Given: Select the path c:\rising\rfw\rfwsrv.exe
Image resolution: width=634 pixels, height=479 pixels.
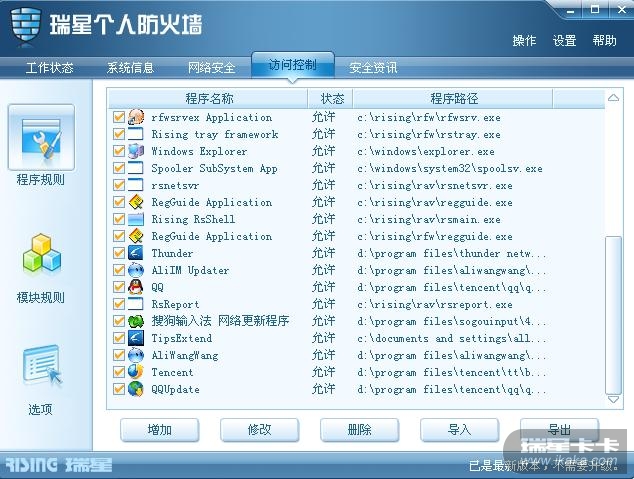Looking at the screenshot, I should (429, 117).
